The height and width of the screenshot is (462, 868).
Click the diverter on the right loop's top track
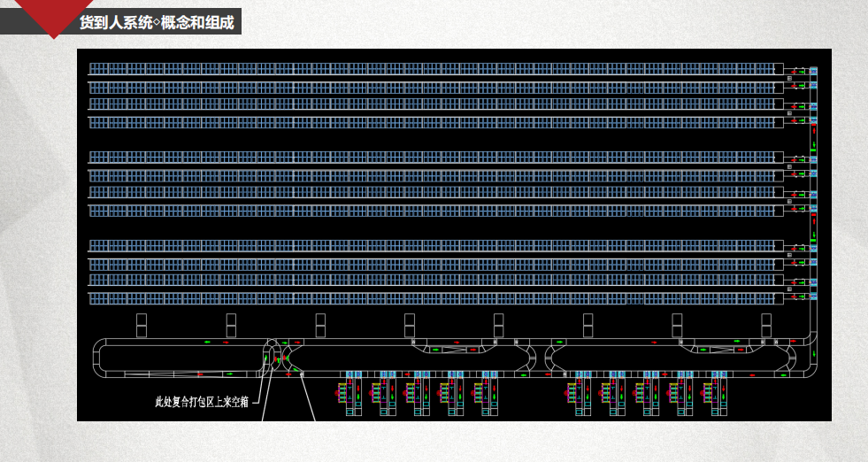(x=715, y=347)
